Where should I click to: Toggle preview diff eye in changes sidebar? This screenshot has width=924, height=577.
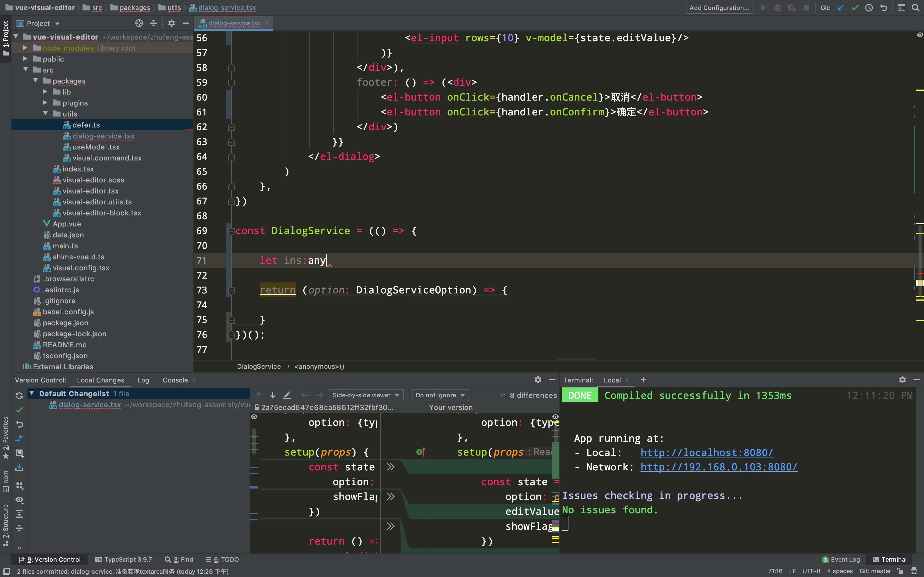pos(20,500)
